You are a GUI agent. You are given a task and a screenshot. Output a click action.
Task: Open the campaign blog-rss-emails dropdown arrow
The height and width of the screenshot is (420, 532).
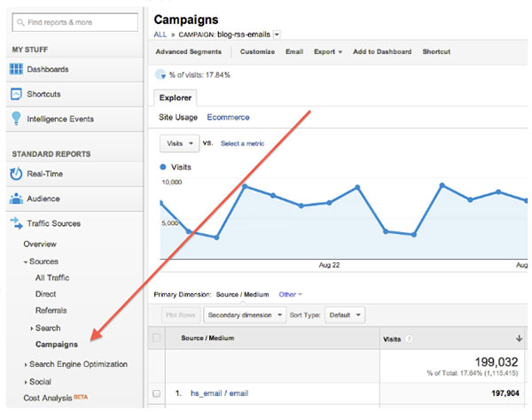point(277,35)
